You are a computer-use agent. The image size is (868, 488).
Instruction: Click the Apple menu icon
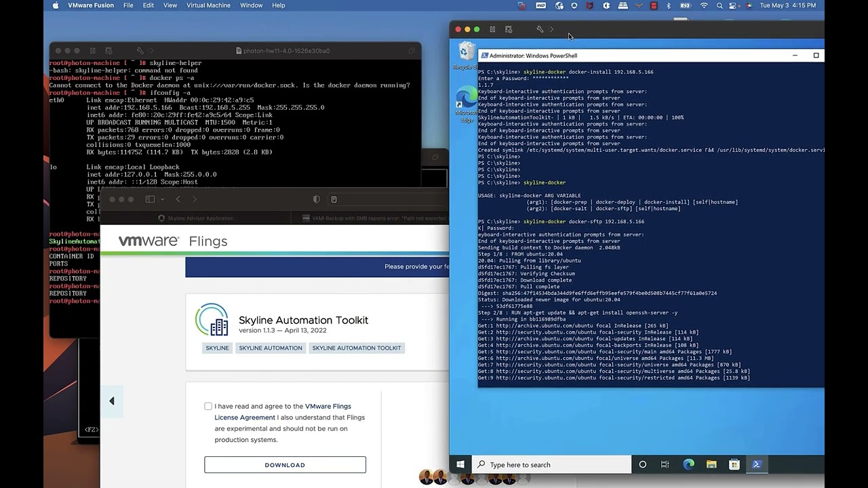coord(55,5)
